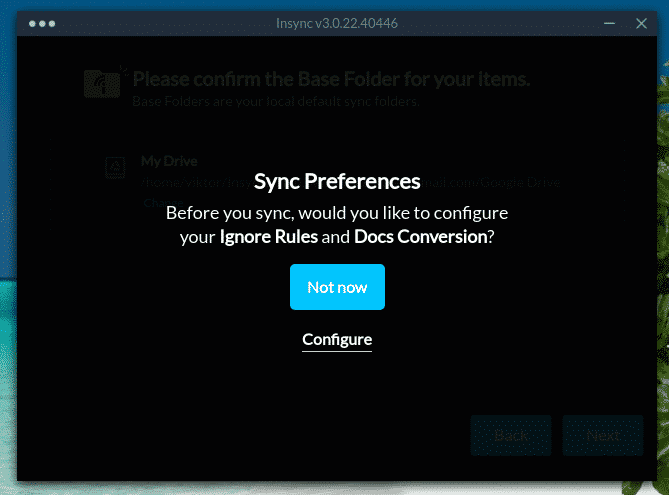Screen dimensions: 669x495
Task: Click the Not now button
Action: pos(337,287)
